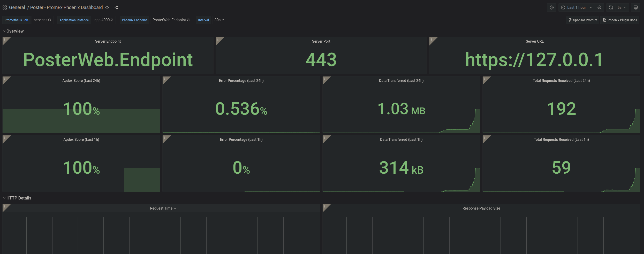The height and width of the screenshot is (254, 644).
Task: Click the Server URL panel title
Action: (x=535, y=41)
